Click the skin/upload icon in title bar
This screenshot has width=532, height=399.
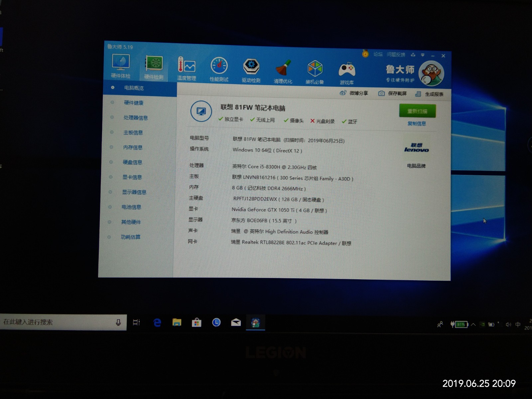tap(413, 55)
